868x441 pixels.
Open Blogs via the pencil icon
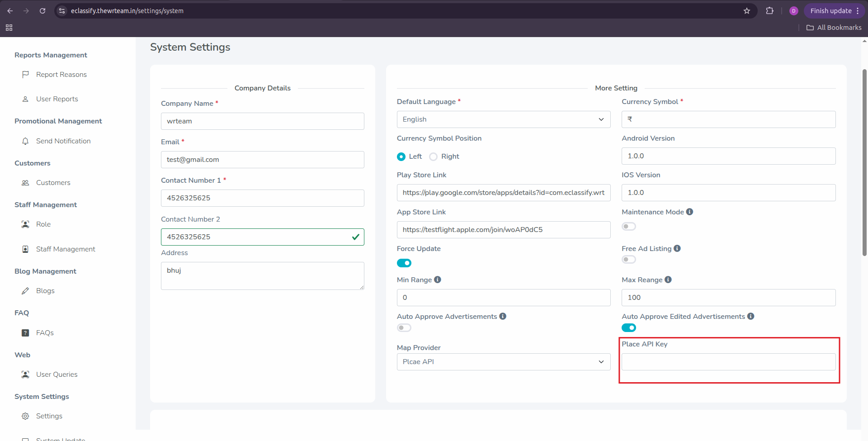(x=26, y=291)
